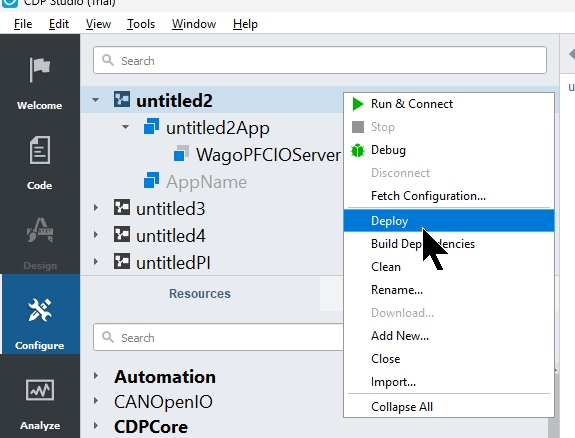This screenshot has height=438, width=575.
Task: Expand the untitled4 project
Action: point(96,235)
